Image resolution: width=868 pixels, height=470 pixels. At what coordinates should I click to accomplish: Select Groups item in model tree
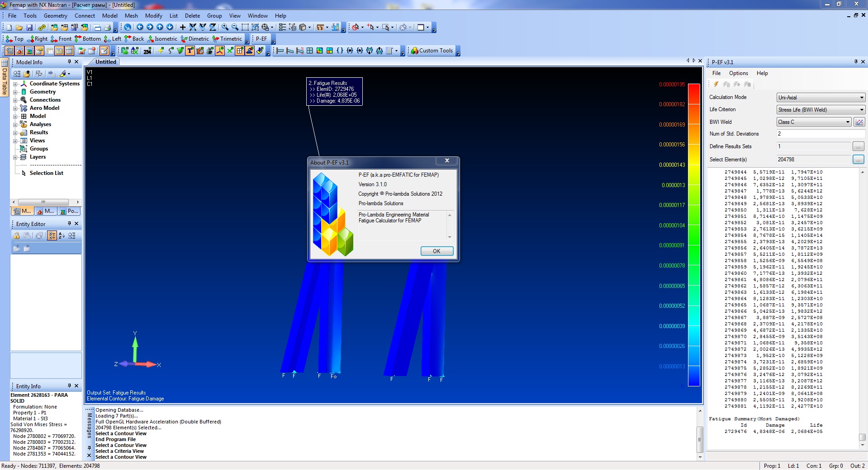(39, 149)
